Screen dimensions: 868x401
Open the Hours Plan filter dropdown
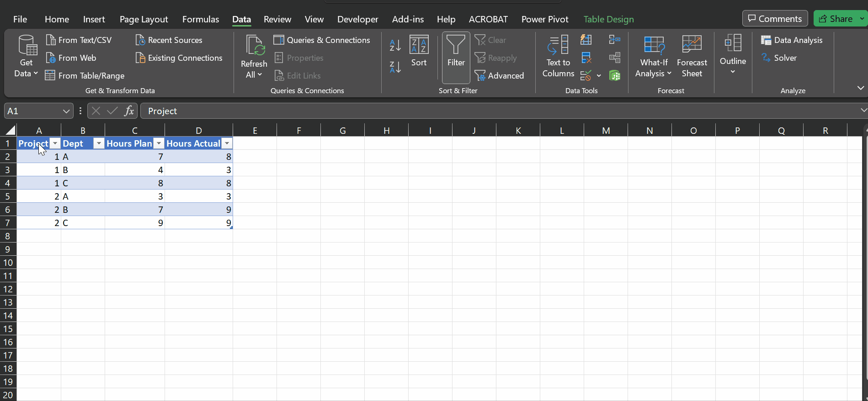(x=159, y=143)
